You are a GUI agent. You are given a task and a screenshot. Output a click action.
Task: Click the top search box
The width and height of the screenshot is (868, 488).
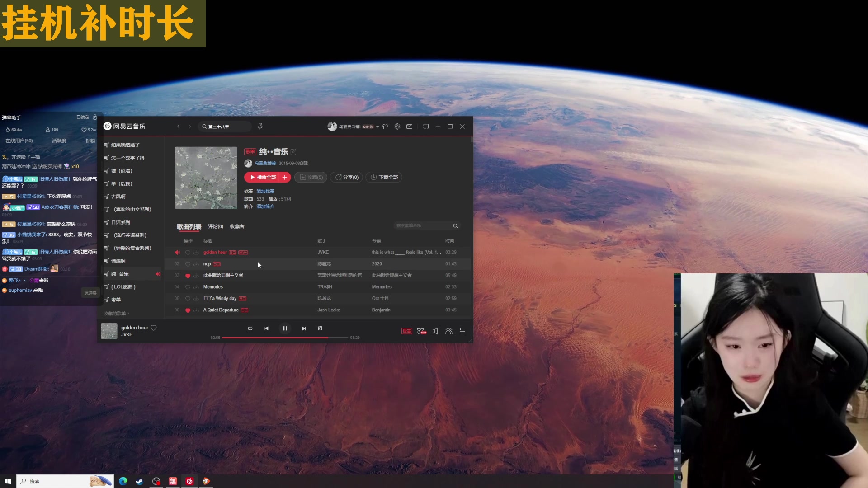coord(225,127)
